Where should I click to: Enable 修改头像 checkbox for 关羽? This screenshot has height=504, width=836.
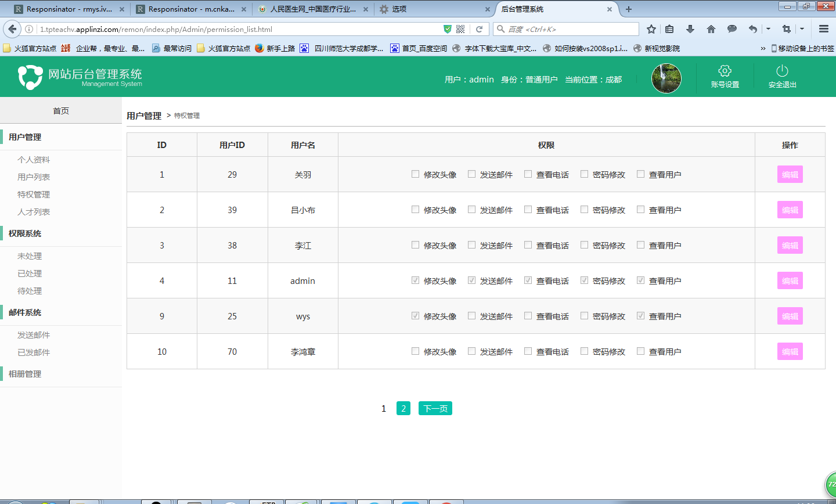415,174
